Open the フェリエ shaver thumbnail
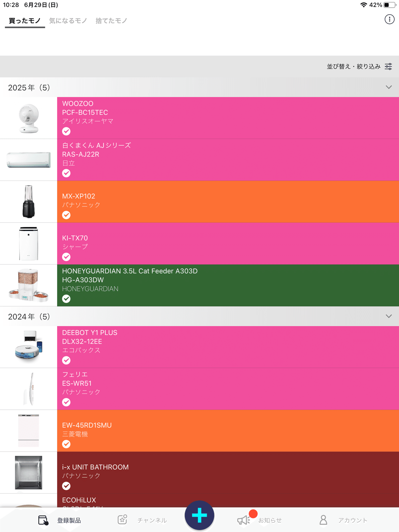This screenshot has width=399, height=532. pos(29,389)
